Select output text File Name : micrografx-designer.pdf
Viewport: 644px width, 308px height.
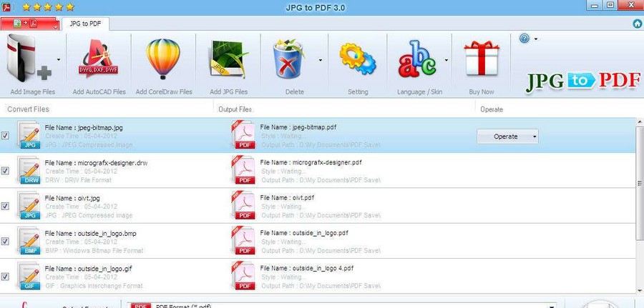(311, 162)
